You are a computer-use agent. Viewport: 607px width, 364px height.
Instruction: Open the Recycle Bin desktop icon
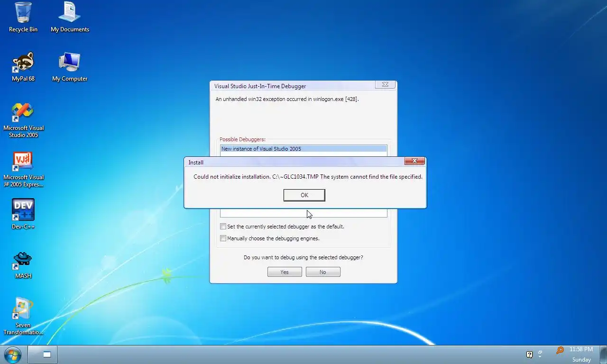pos(23,17)
